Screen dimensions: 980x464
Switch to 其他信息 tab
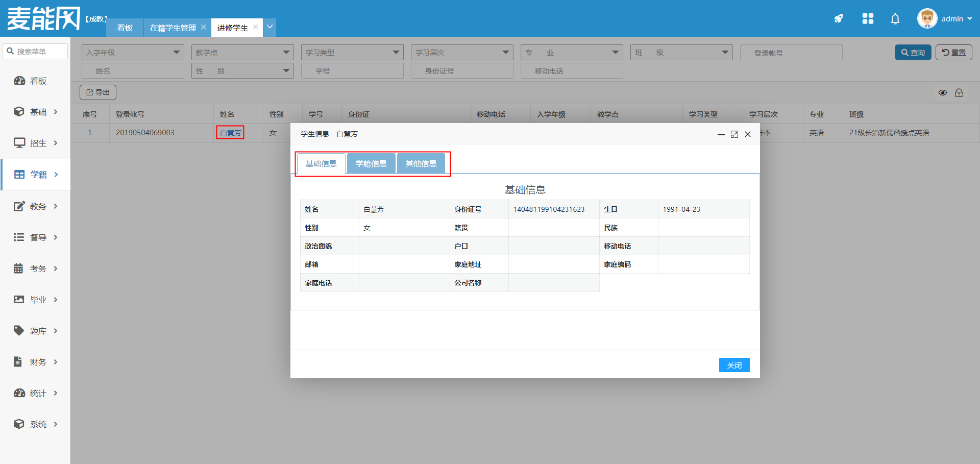pyautogui.click(x=421, y=163)
